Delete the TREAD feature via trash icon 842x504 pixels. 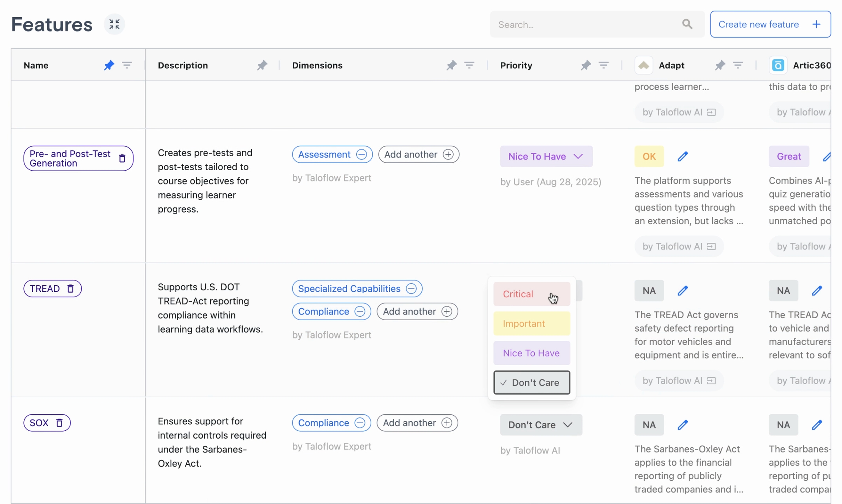point(71,289)
